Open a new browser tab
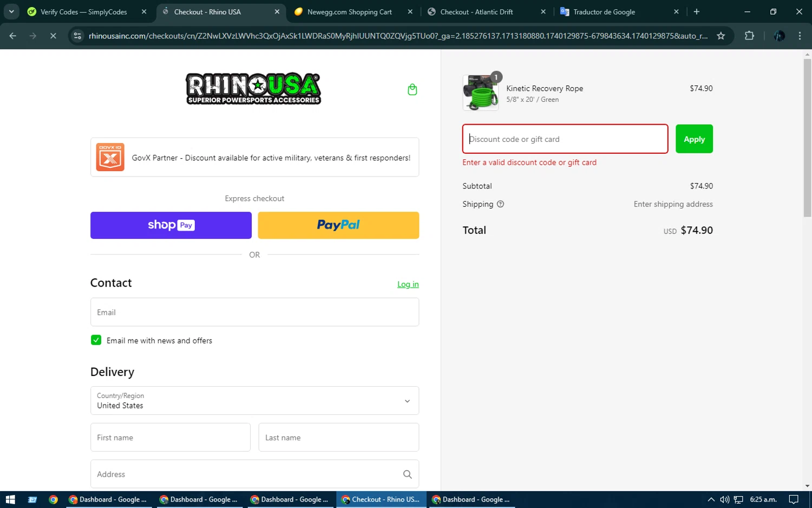The width and height of the screenshot is (812, 508). (697, 12)
